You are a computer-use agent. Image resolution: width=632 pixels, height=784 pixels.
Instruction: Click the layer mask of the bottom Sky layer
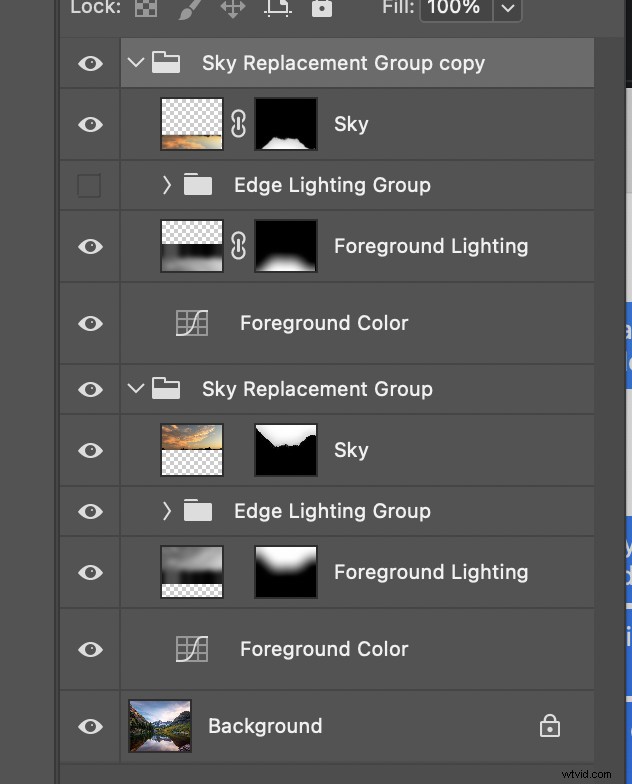coord(286,450)
